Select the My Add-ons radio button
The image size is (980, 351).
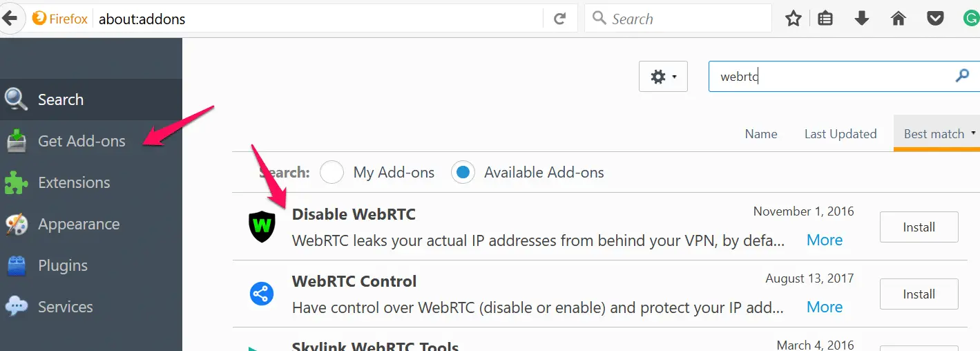(332, 172)
